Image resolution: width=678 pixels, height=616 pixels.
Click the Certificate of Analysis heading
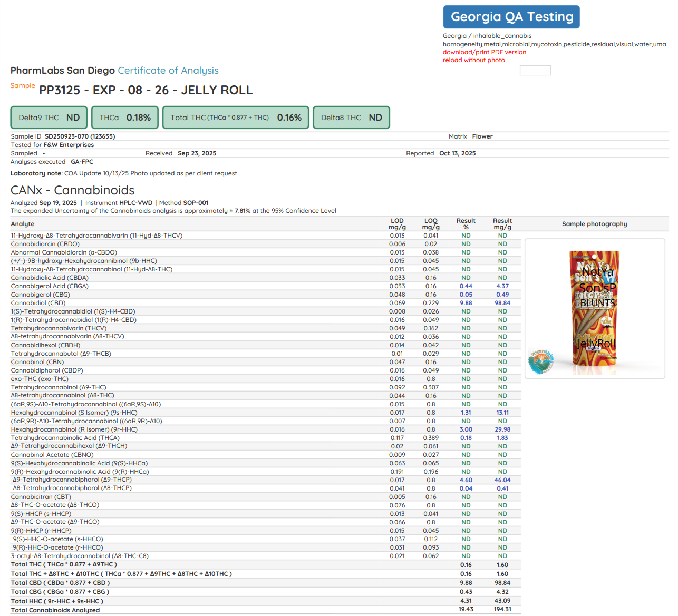tap(168, 71)
